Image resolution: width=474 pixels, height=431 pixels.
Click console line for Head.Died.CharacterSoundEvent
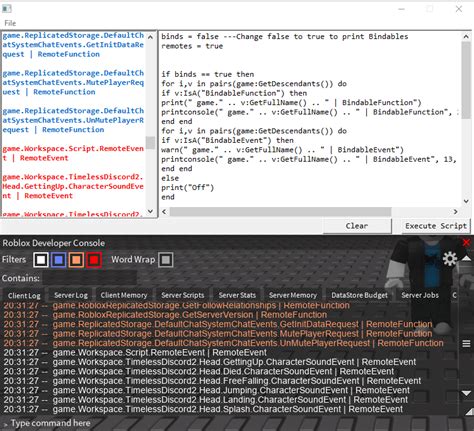click(199, 371)
